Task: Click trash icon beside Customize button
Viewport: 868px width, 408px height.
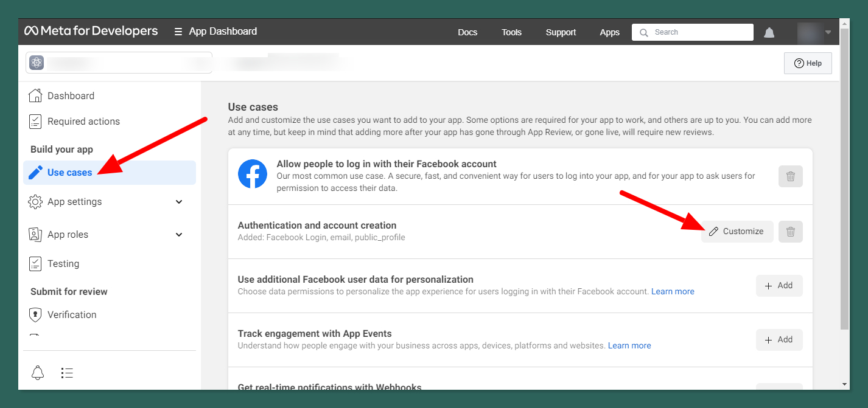Action: (790, 232)
